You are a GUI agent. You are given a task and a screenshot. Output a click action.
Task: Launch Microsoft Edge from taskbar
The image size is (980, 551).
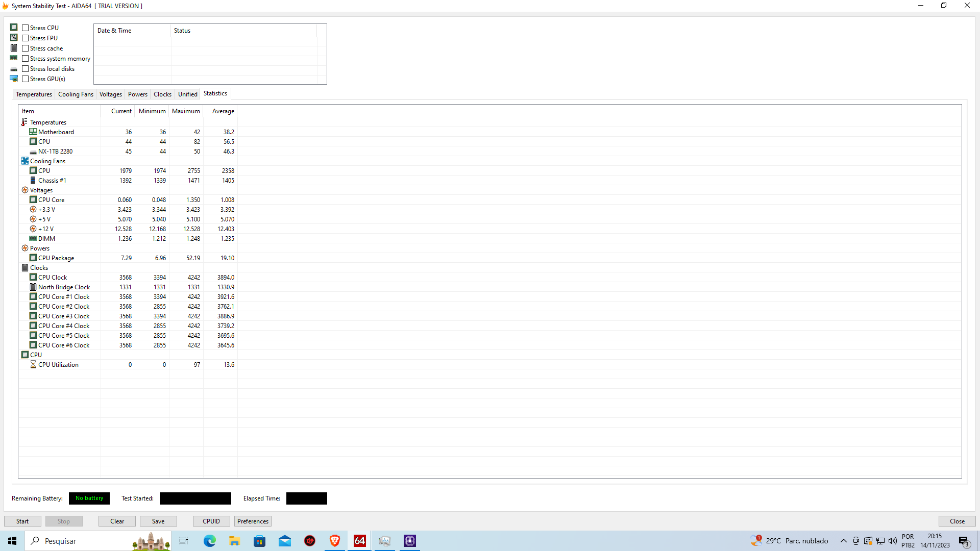pos(210,541)
